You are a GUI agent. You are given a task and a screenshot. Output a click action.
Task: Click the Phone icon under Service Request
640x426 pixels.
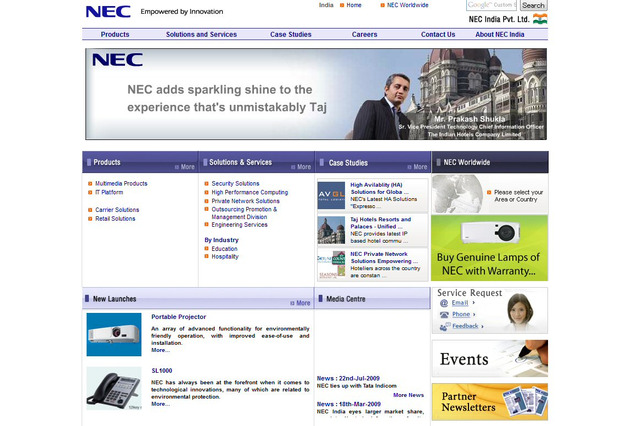point(444,314)
